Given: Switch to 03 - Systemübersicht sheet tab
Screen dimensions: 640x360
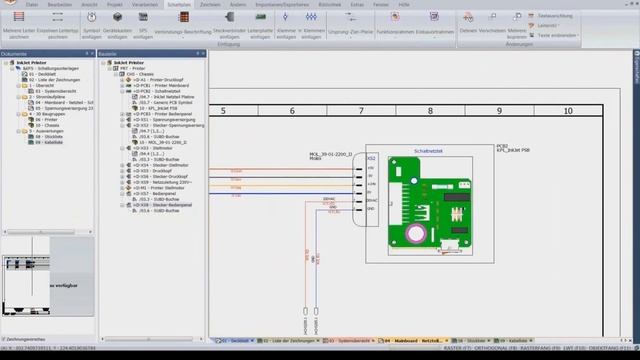Looking at the screenshot, I should pos(349,340).
